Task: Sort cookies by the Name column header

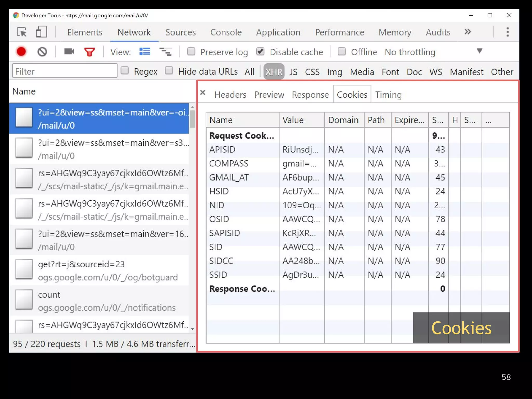Action: [x=242, y=120]
